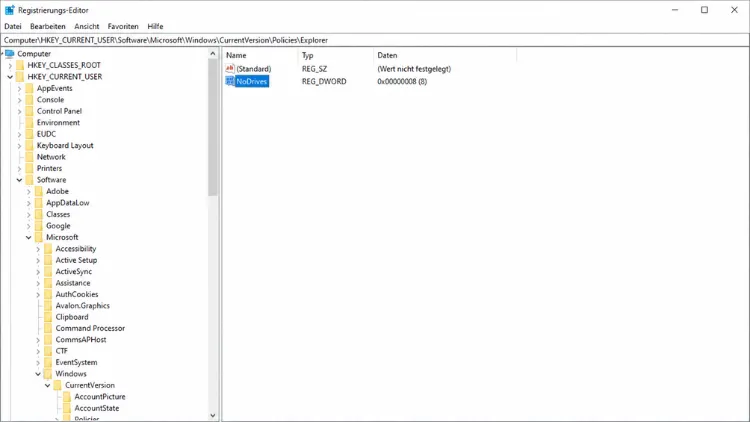Viewport: 750px width, 422px height.
Task: Select the Computer icon in the tree
Action: [10, 54]
